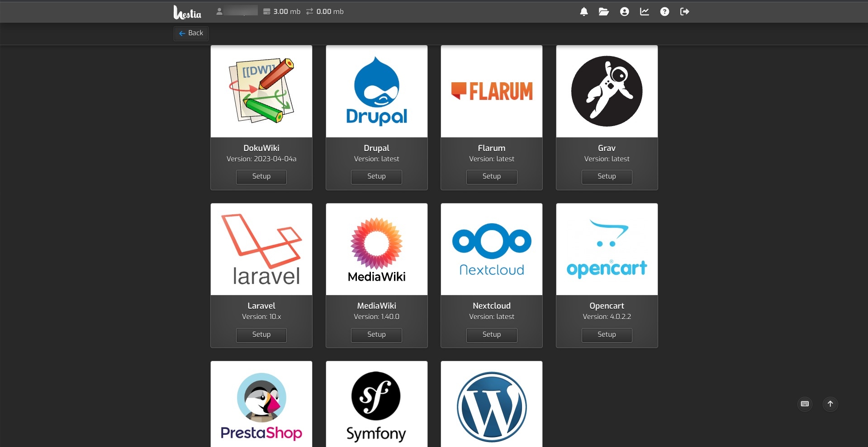Click the Opencart card title text
This screenshot has width=868, height=447.
coord(607,306)
